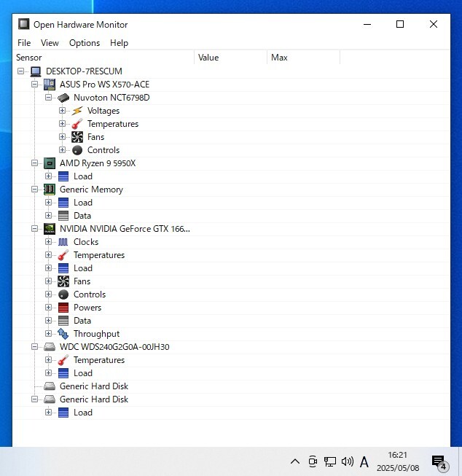Viewport: 462px width, 476px height.
Task: Expand the Throughput node
Action: 48,334
